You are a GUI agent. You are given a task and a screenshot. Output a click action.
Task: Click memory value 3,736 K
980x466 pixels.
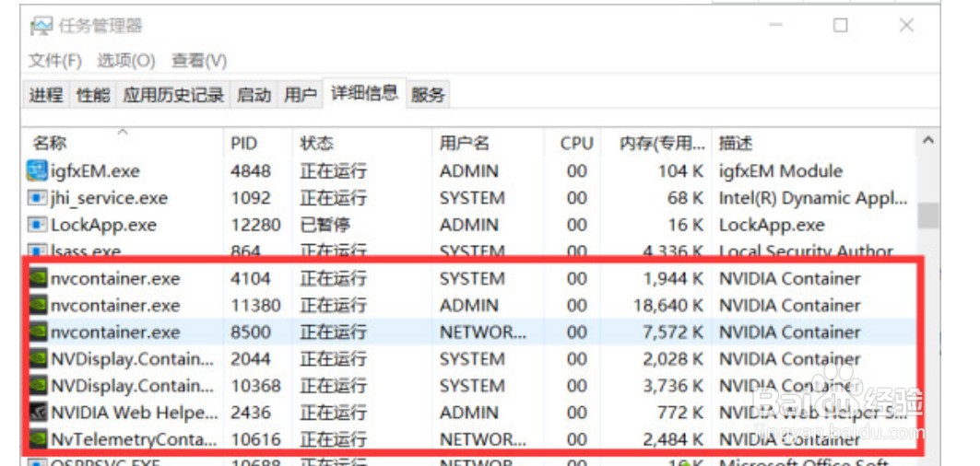[x=673, y=386]
